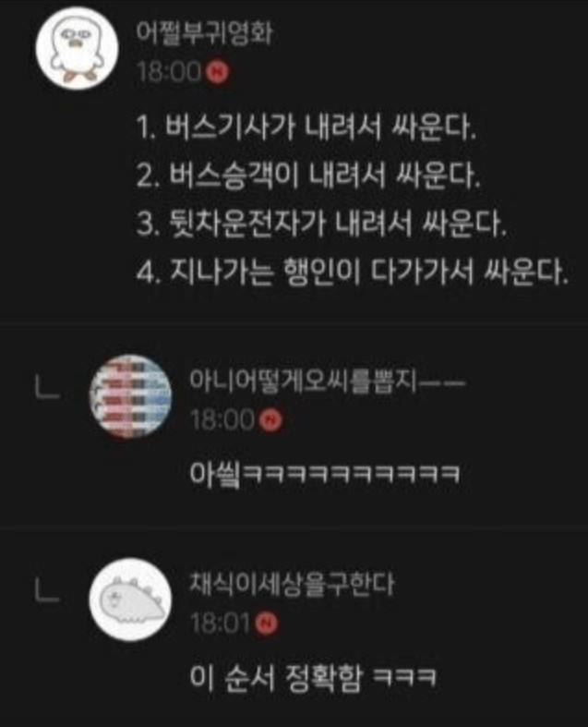Select the line 3. 뒷차운전자가 내려서 싸운다.
Screen dimensions: 588x727
click(x=321, y=224)
